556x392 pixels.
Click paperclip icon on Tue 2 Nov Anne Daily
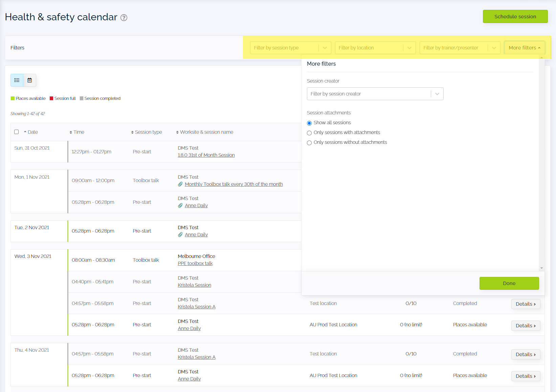click(180, 235)
